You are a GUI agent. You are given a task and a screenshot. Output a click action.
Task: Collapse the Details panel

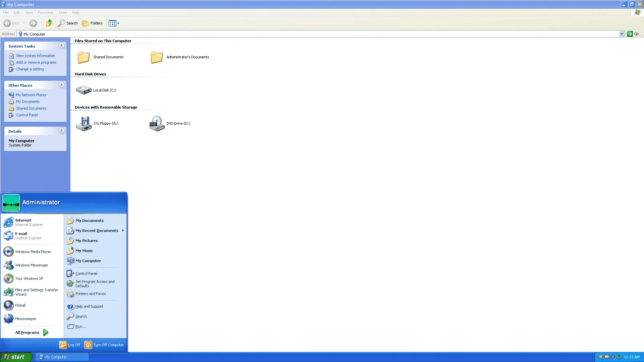61,131
